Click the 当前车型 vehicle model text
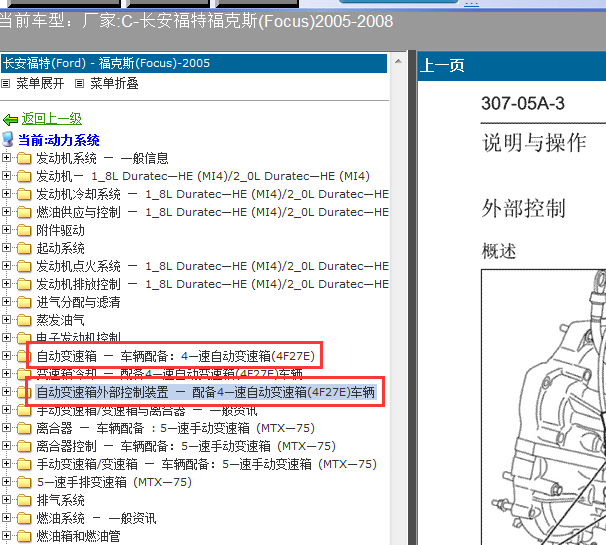 [197, 21]
